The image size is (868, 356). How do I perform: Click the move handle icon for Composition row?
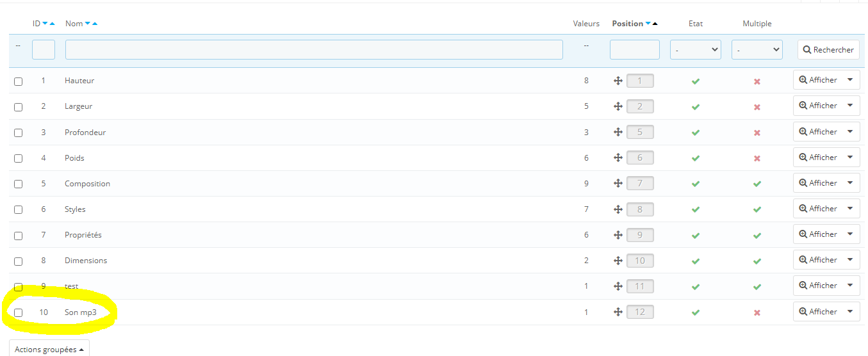tap(618, 184)
